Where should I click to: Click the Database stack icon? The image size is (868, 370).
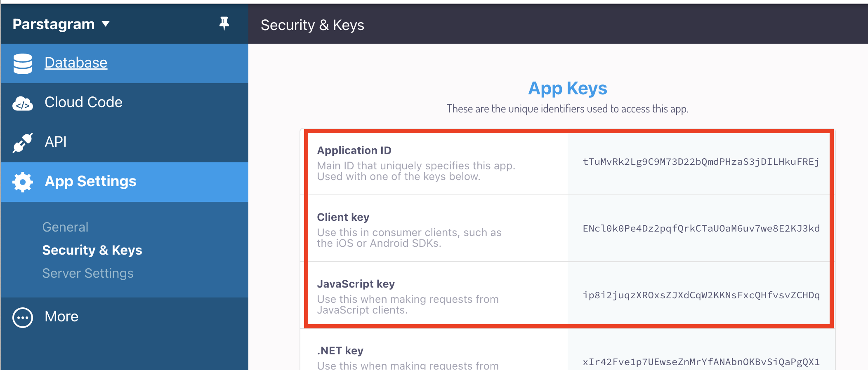23,63
